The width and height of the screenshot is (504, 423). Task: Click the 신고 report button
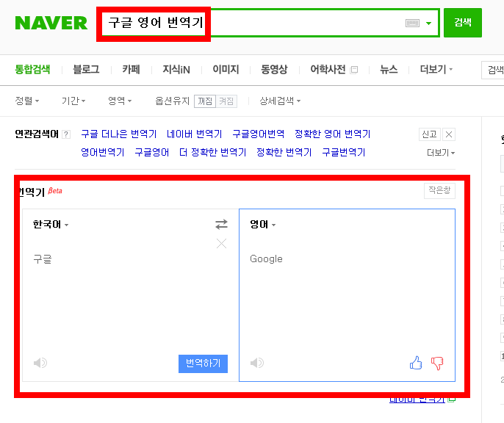(x=429, y=134)
